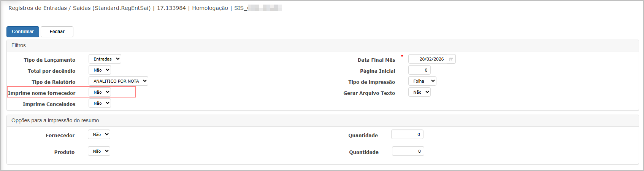
Task: Click the Imprime nome fornecedor label
Action: pos(42,93)
